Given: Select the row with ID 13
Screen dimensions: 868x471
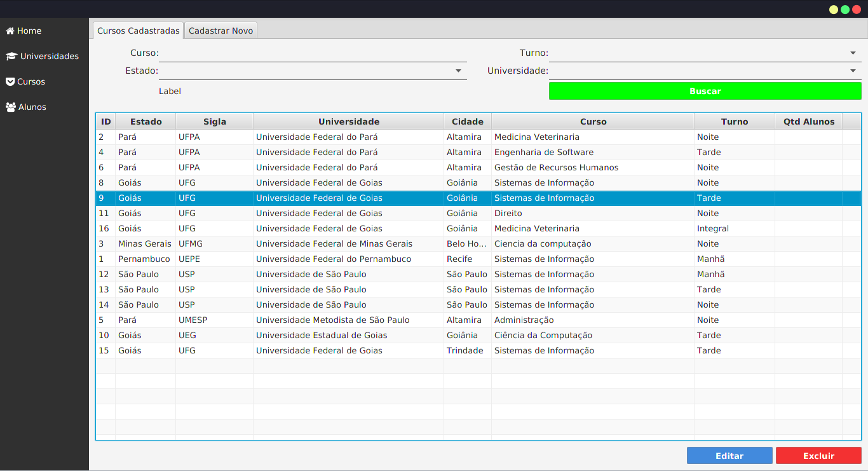Looking at the screenshot, I should point(478,289).
